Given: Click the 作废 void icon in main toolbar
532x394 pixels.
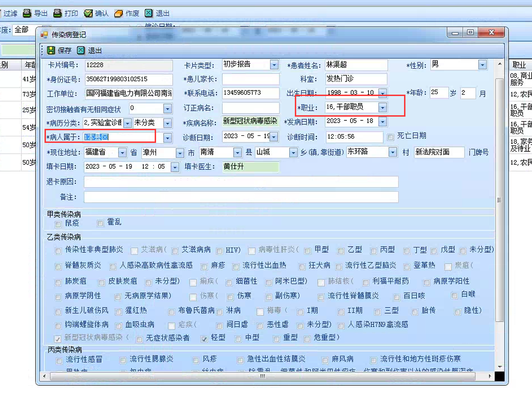Looking at the screenshot, I should click(x=119, y=13).
